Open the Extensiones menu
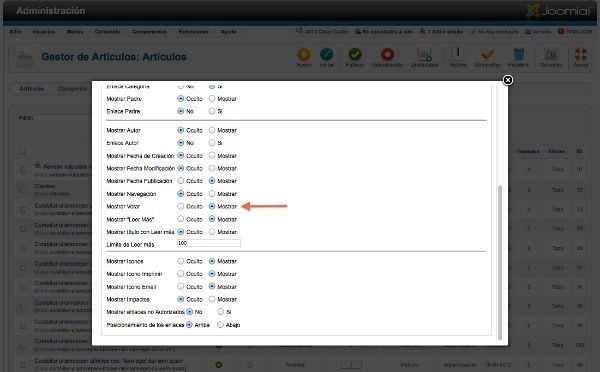The width and height of the screenshot is (600, 372). click(x=194, y=31)
